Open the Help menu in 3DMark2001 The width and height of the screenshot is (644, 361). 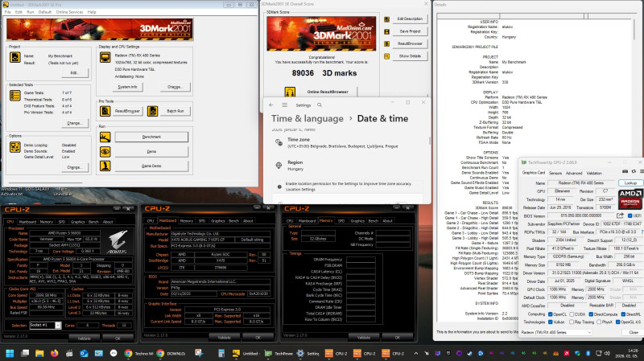[92, 12]
